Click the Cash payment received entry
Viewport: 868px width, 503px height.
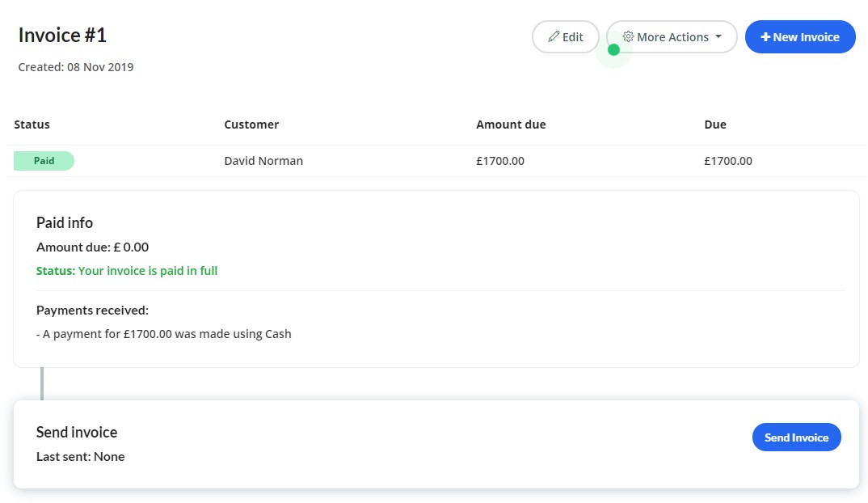click(164, 333)
